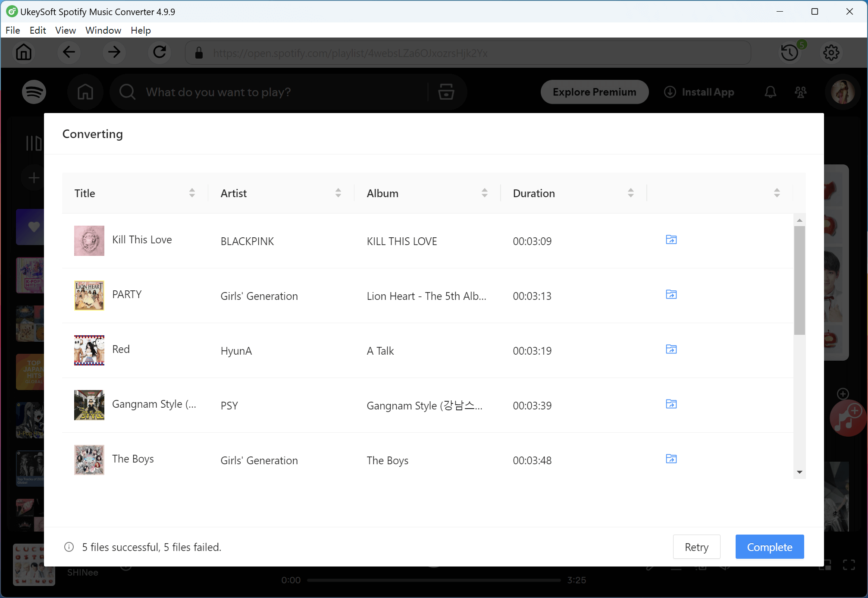Click the Spotify logo icon
Viewport: 868px width, 598px height.
point(34,91)
